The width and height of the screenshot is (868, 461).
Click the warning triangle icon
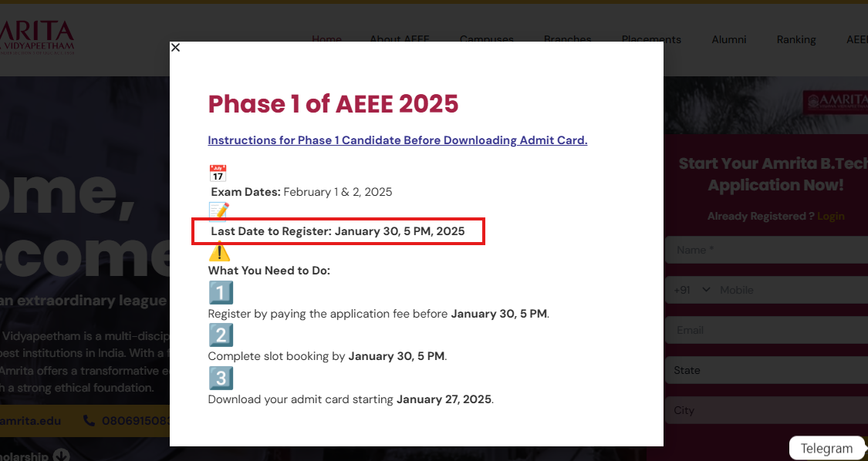point(220,251)
